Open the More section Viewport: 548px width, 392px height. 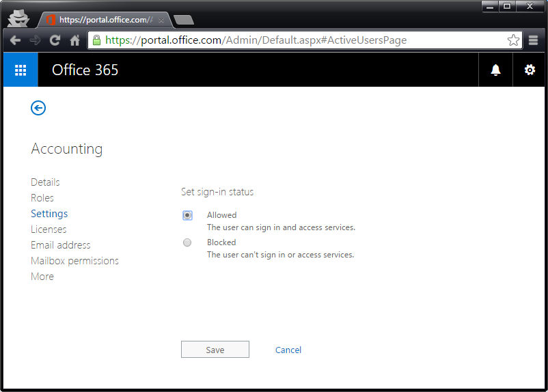[x=42, y=277]
